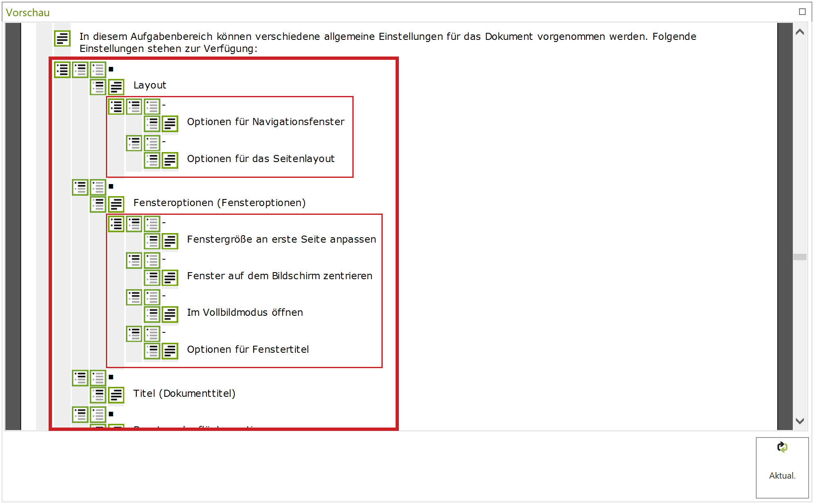The width and height of the screenshot is (814, 504).
Task: Click list item icon beside Fenstergröße an erste Seite row
Action: 152,241
